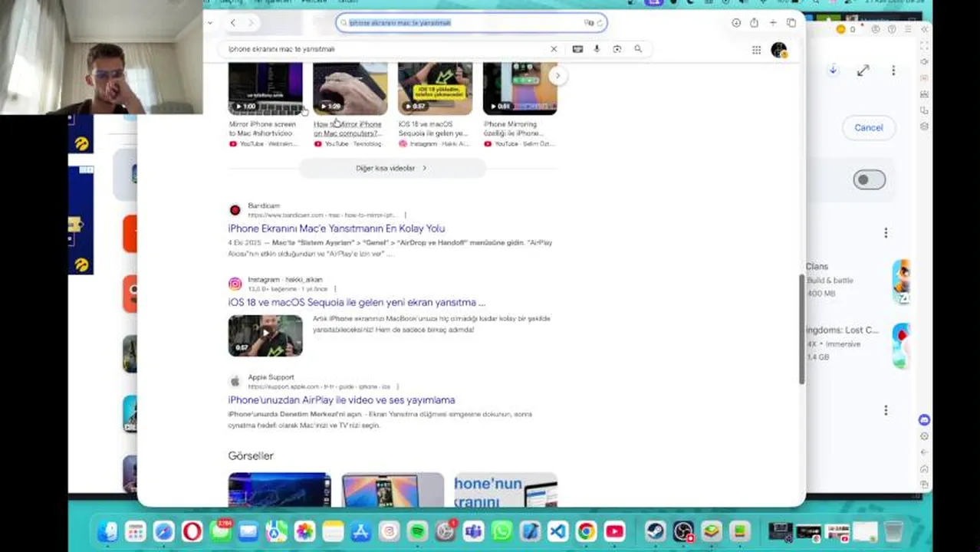Search by image with Google Lens icon
Viewport: 980px width, 552px height.
click(617, 49)
